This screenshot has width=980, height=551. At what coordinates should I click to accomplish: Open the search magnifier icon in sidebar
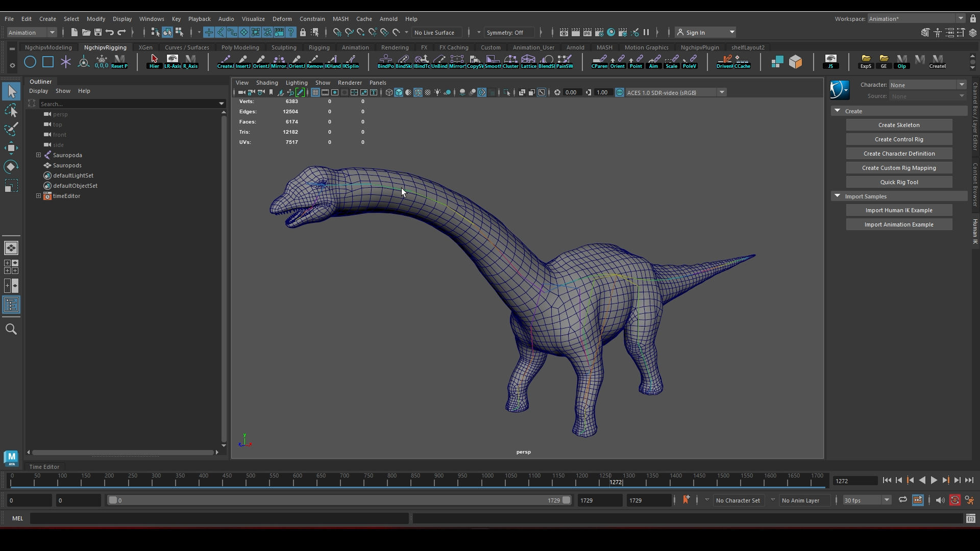point(11,330)
